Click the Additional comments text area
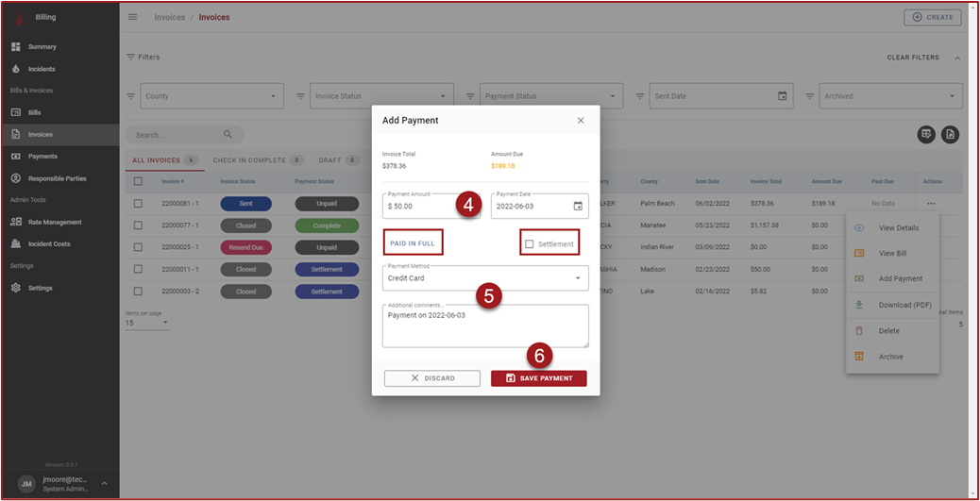Viewport: 980px width, 501px height. point(485,326)
